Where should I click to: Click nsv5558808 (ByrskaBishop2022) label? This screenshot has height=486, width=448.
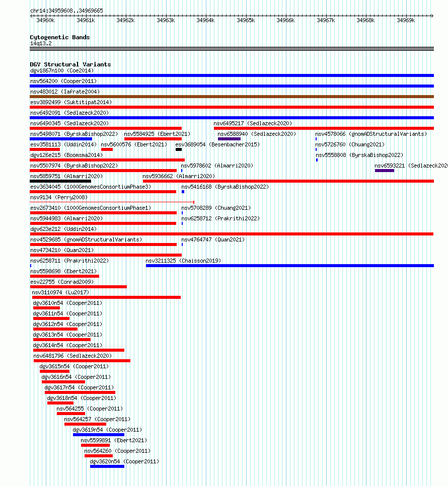(359, 155)
